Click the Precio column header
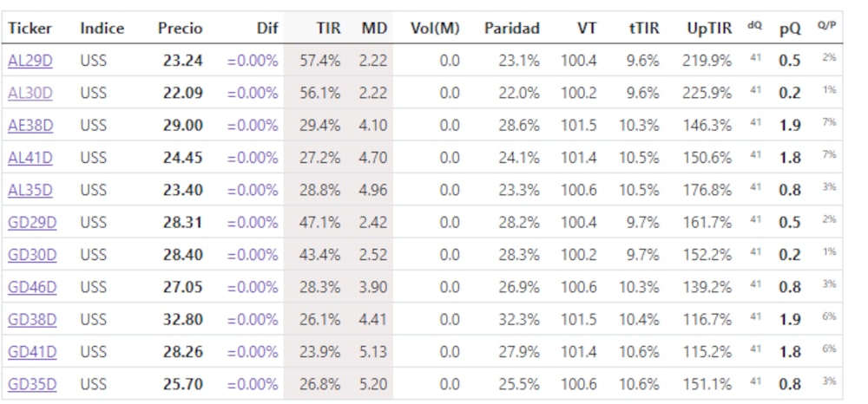This screenshot has width=868, height=404. pos(180,29)
